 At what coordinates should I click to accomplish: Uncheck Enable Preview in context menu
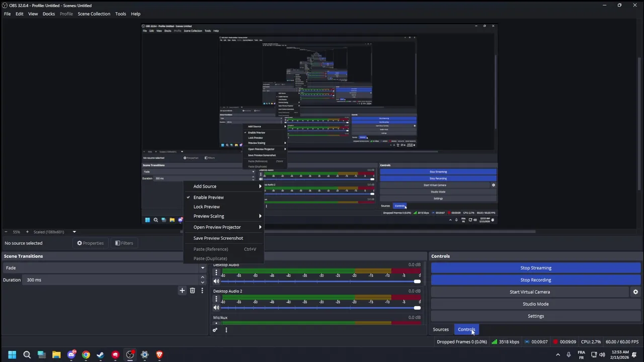point(224,198)
